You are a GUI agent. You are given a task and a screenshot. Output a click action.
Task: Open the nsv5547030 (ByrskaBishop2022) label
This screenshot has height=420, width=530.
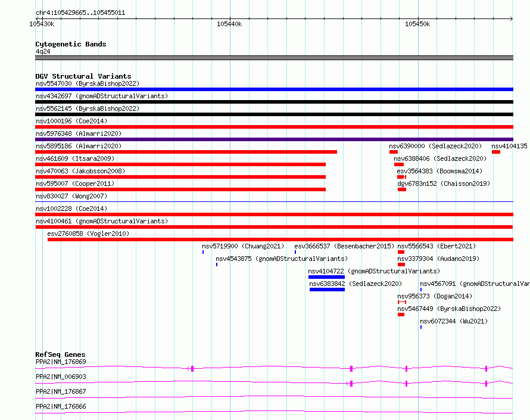[x=88, y=83]
